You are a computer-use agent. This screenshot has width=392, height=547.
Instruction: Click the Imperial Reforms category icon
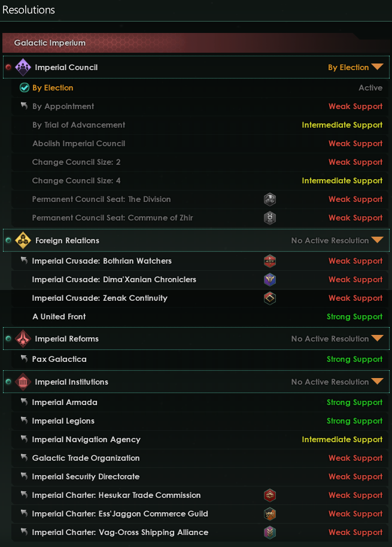pyautogui.click(x=23, y=339)
